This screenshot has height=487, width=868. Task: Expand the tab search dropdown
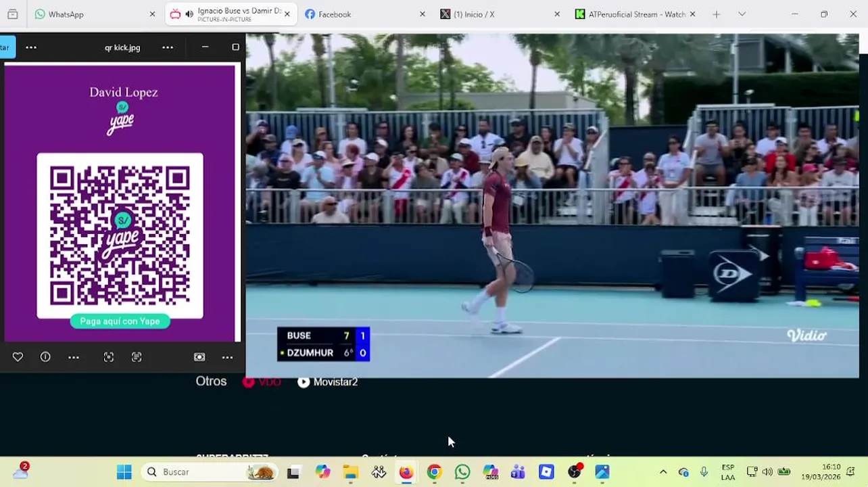[742, 14]
